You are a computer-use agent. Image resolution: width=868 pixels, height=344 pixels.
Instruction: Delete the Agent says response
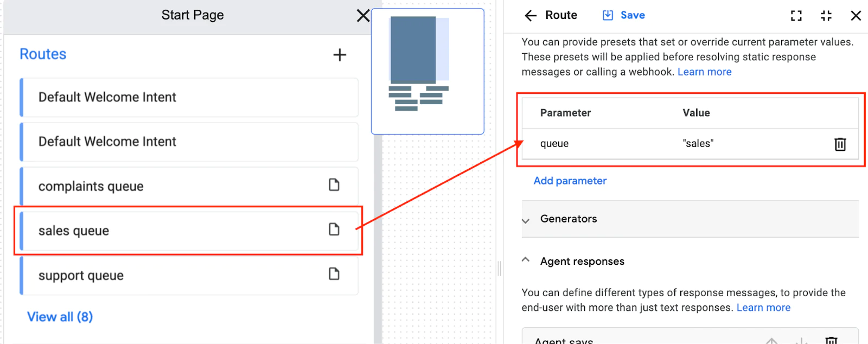pyautogui.click(x=831, y=340)
